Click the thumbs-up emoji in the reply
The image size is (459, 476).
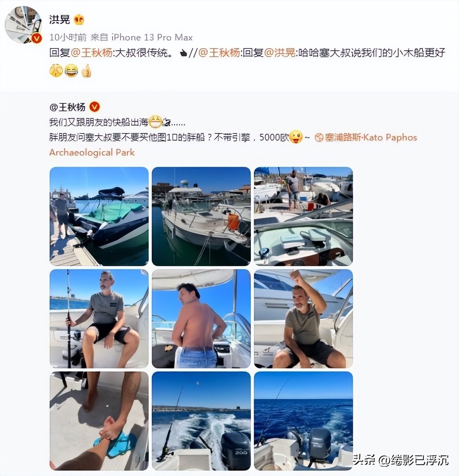click(86, 71)
